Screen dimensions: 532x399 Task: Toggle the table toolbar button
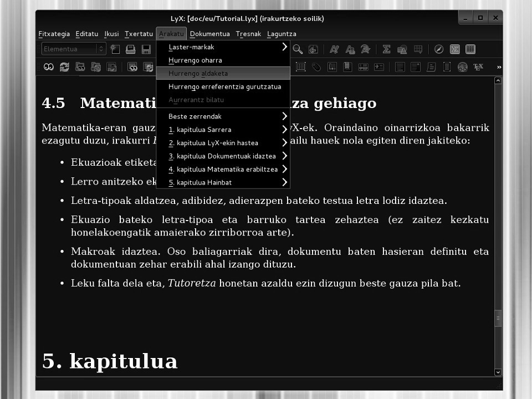pyautogui.click(x=470, y=49)
